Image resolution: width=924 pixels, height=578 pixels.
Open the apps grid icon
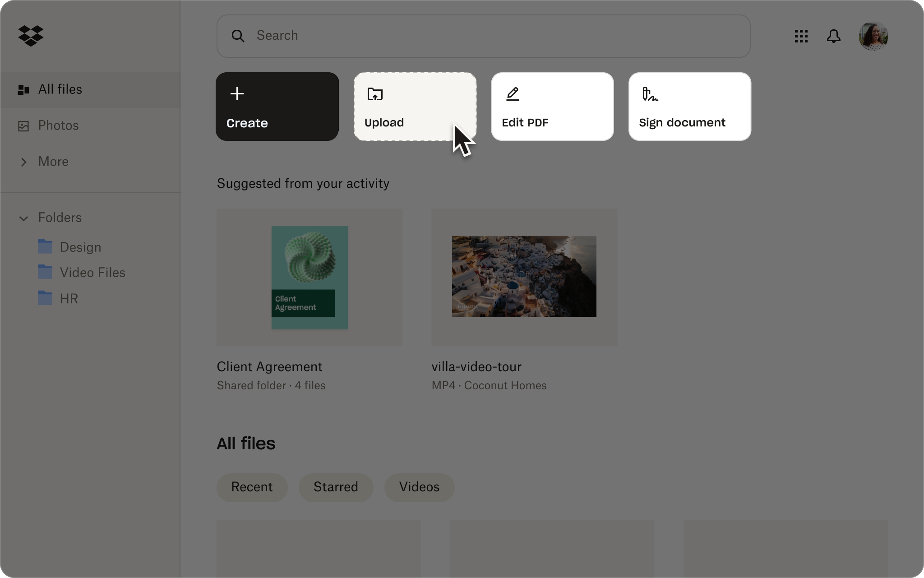tap(801, 36)
